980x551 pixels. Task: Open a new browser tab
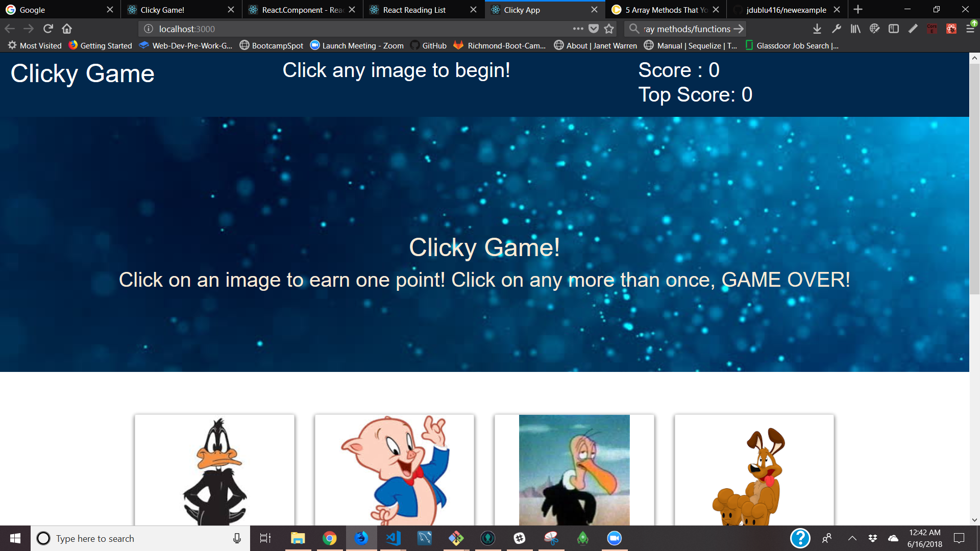(858, 10)
